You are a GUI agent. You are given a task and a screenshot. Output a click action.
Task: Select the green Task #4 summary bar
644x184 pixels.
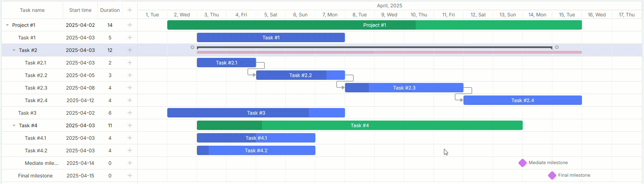pyautogui.click(x=360, y=125)
